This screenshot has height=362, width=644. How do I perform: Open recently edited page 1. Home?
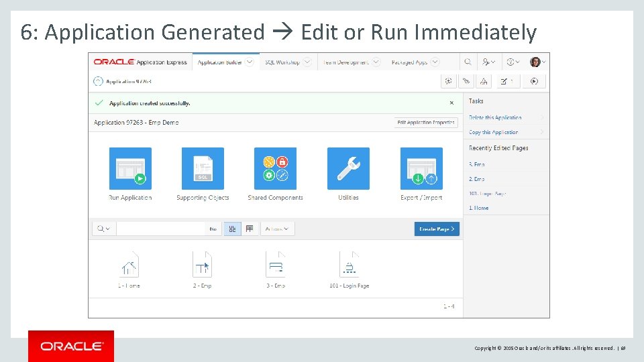coord(479,208)
